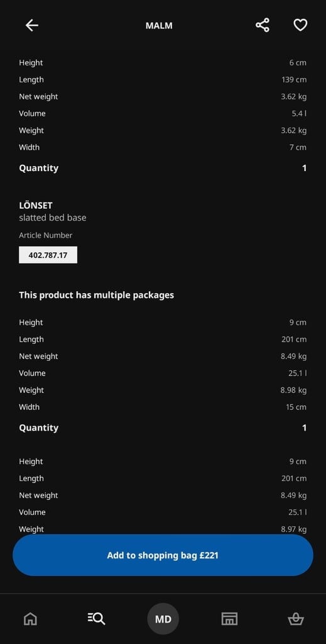This screenshot has width=326, height=644.
Task: Tap the 7 cm width value
Action: coord(298,147)
